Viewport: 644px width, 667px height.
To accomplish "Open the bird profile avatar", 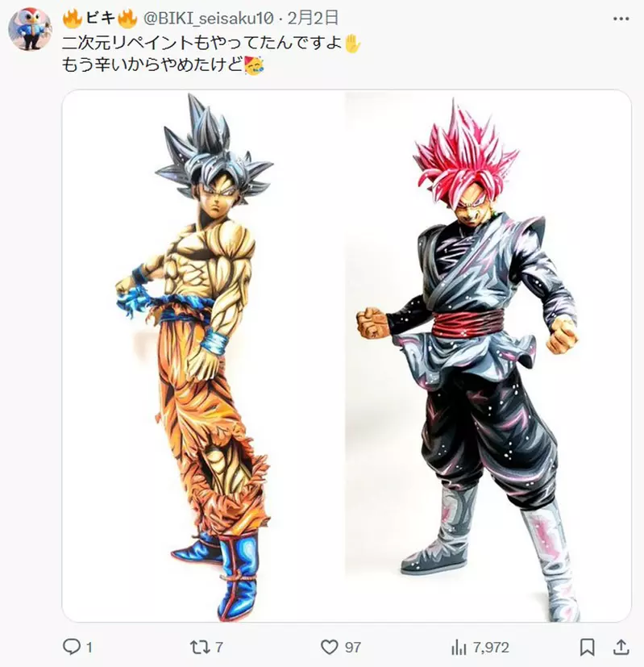I will 30,28.
